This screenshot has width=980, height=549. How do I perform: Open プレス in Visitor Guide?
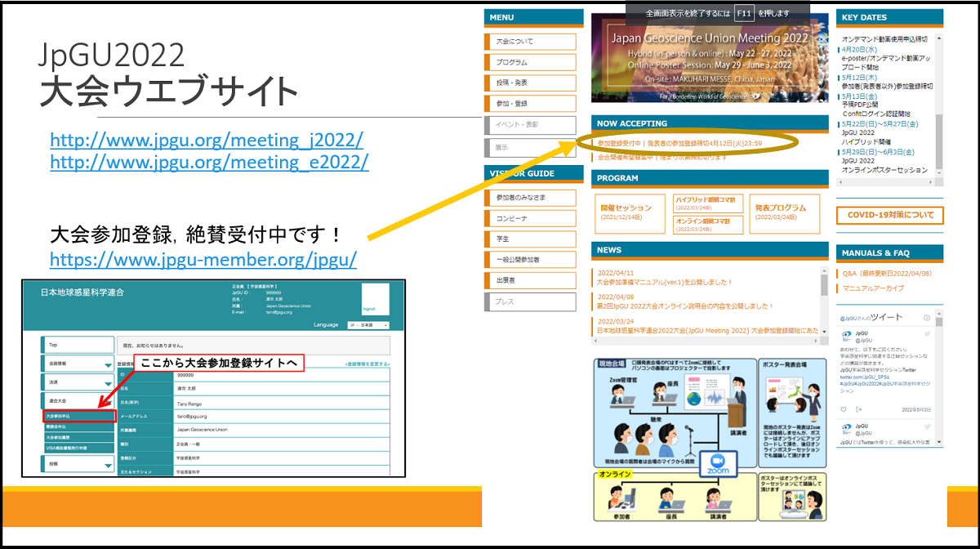530,301
